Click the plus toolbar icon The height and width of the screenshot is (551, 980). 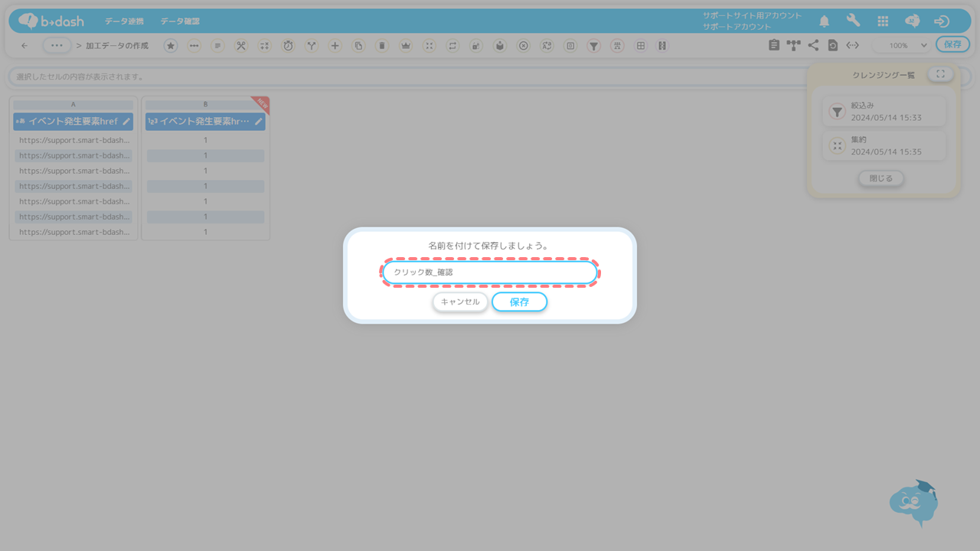click(x=335, y=46)
